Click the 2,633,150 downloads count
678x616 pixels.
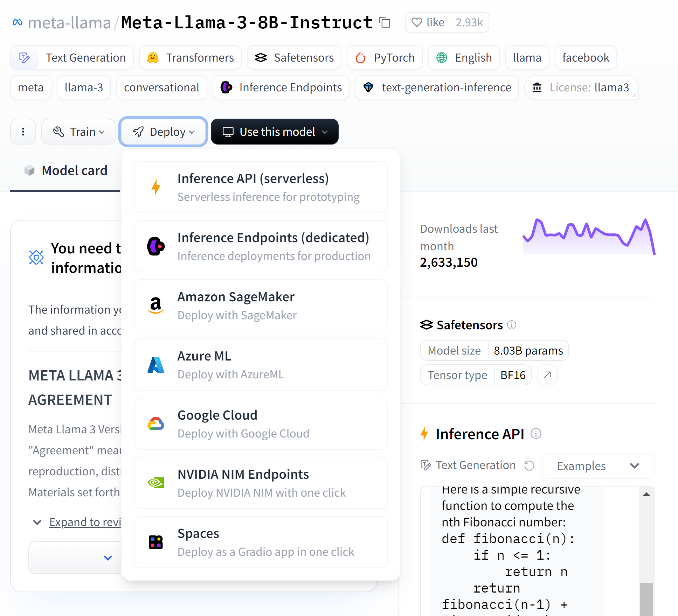click(449, 262)
